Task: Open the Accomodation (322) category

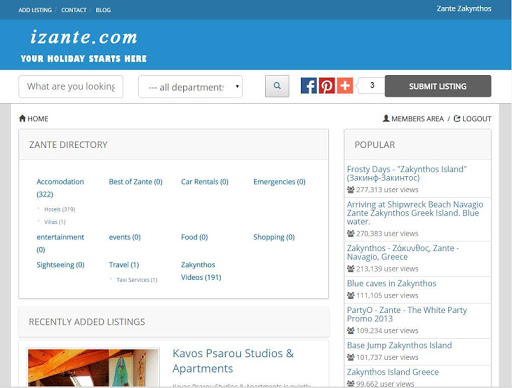Action: [60, 188]
